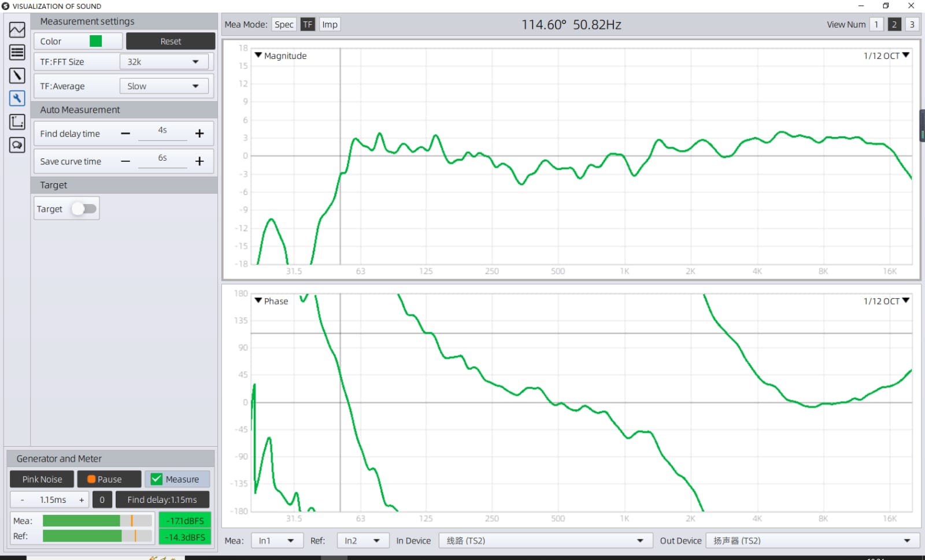Increase Save curve time with plus
The image size is (925, 560).
pos(199,161)
